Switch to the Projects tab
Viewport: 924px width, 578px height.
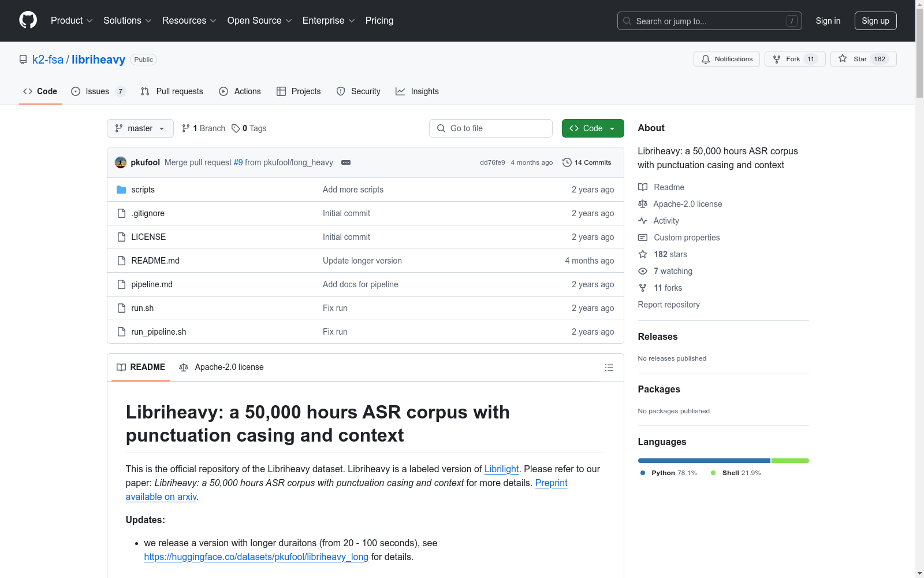click(299, 91)
